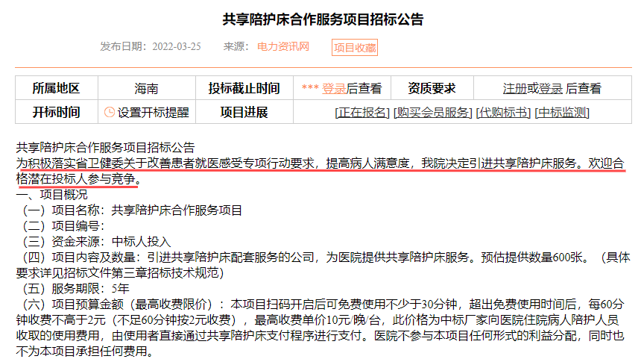Select the 购买会员服务 link
644x359 pixels.
click(433, 113)
